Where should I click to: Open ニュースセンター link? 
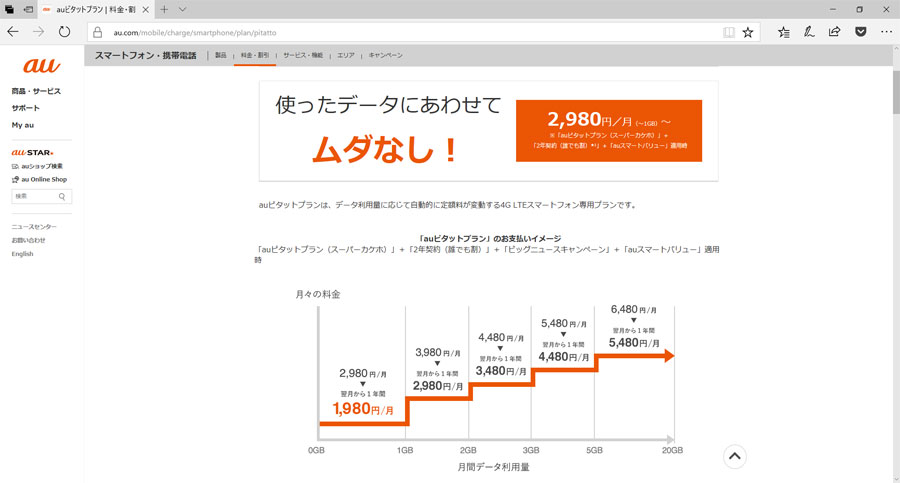[34, 226]
